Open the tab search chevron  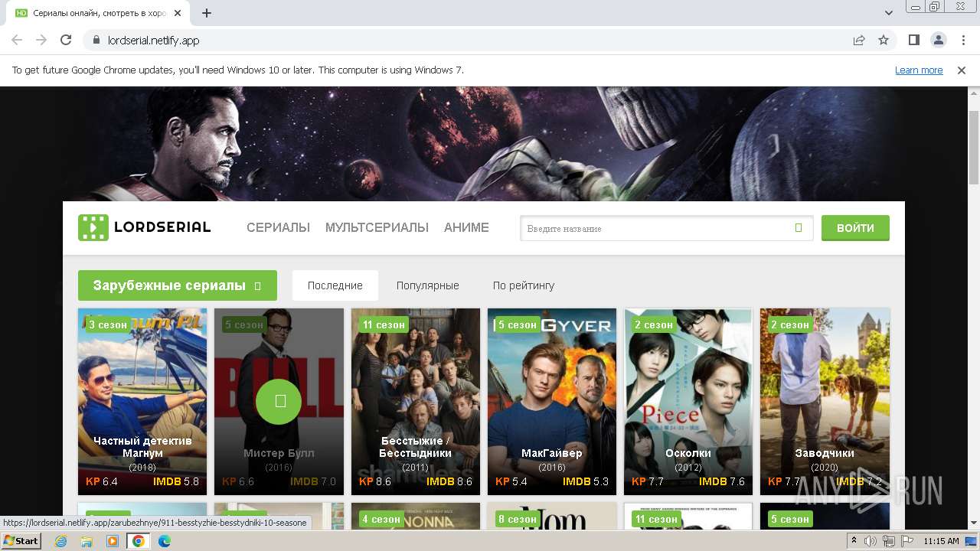[889, 13]
